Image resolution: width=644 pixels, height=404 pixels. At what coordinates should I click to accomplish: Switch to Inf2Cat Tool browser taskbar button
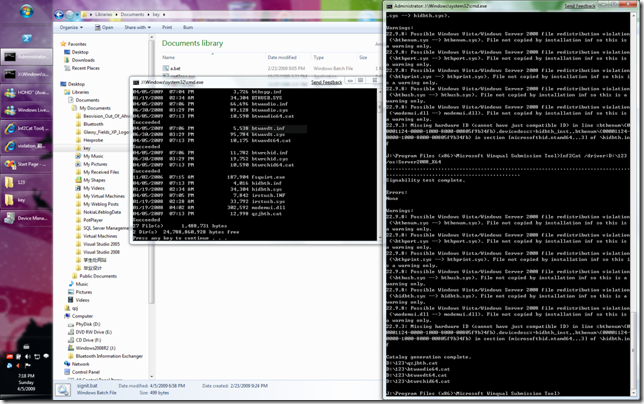(26, 128)
